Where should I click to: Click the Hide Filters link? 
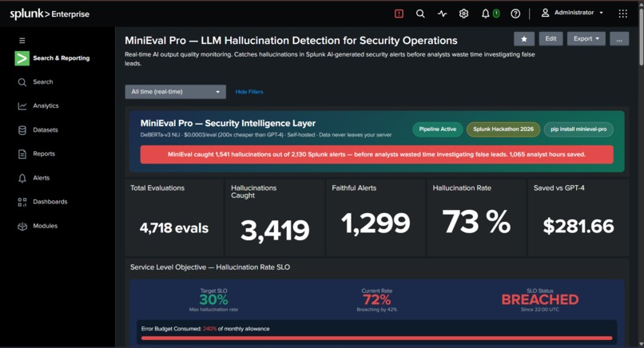coord(249,92)
